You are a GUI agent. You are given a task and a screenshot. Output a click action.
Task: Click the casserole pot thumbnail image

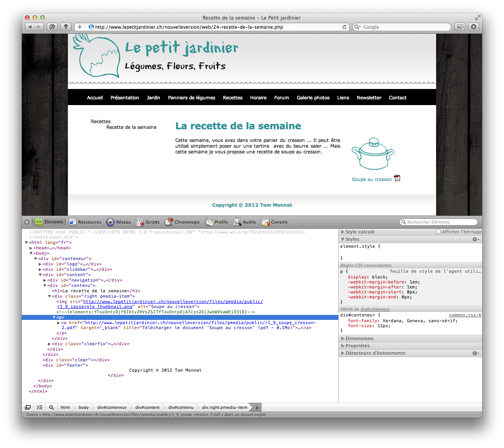pyautogui.click(x=373, y=153)
